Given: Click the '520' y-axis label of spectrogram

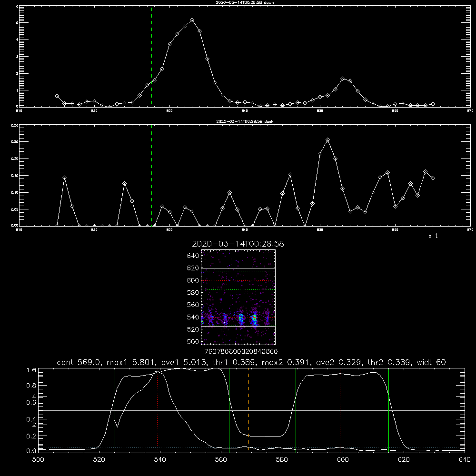Looking at the screenshot, I should point(193,329).
